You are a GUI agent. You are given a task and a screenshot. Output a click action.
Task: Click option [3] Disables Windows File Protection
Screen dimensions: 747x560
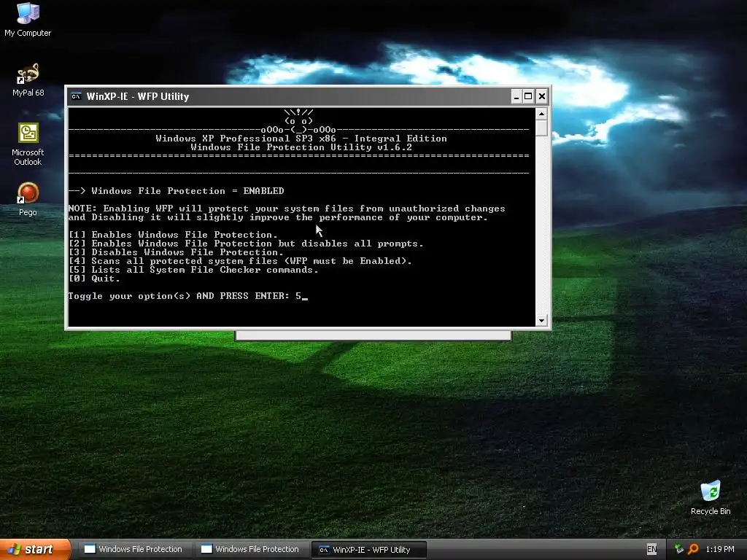(176, 252)
